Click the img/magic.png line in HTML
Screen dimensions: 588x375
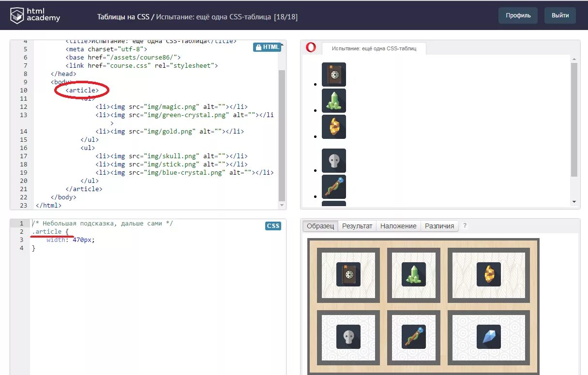[172, 107]
